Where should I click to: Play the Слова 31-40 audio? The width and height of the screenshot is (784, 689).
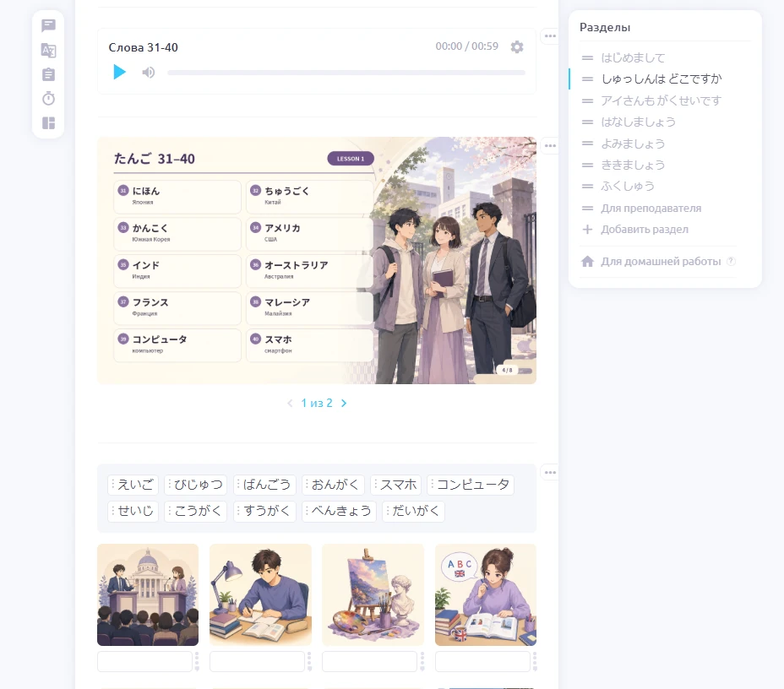119,72
